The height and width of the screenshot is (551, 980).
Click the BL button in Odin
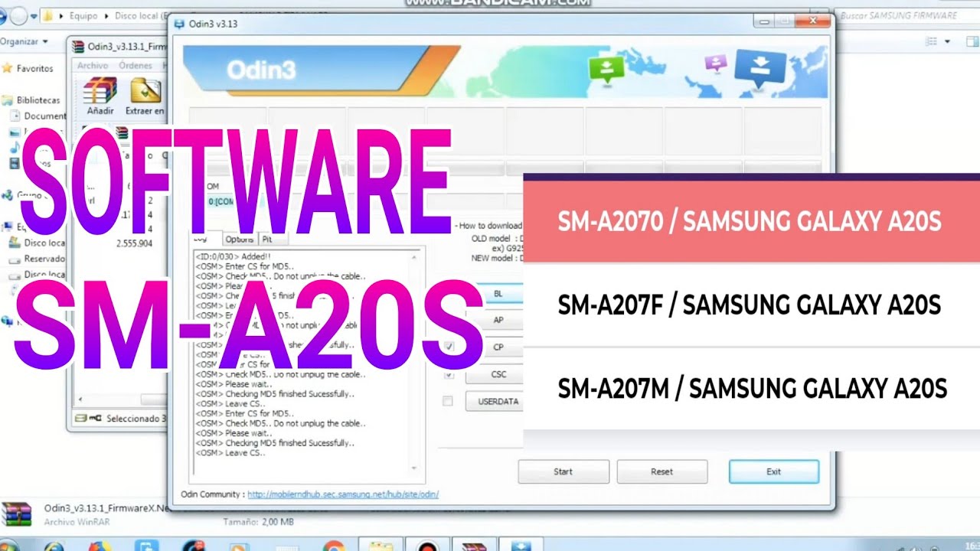(x=498, y=294)
